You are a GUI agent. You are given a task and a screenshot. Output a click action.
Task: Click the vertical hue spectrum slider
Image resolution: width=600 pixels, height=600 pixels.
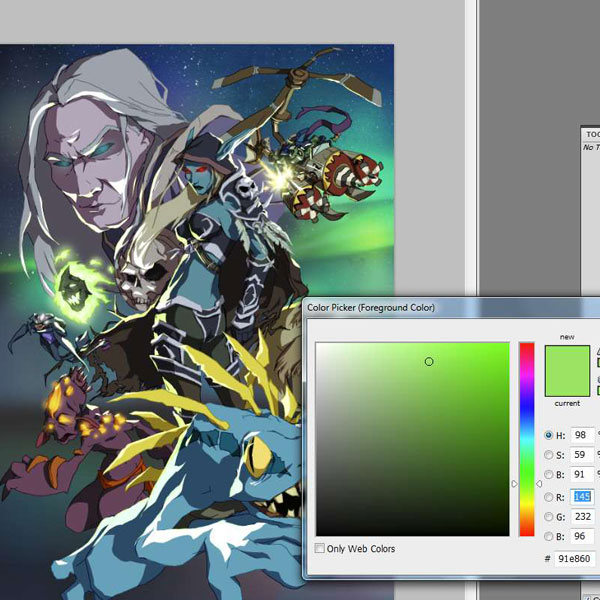click(527, 439)
